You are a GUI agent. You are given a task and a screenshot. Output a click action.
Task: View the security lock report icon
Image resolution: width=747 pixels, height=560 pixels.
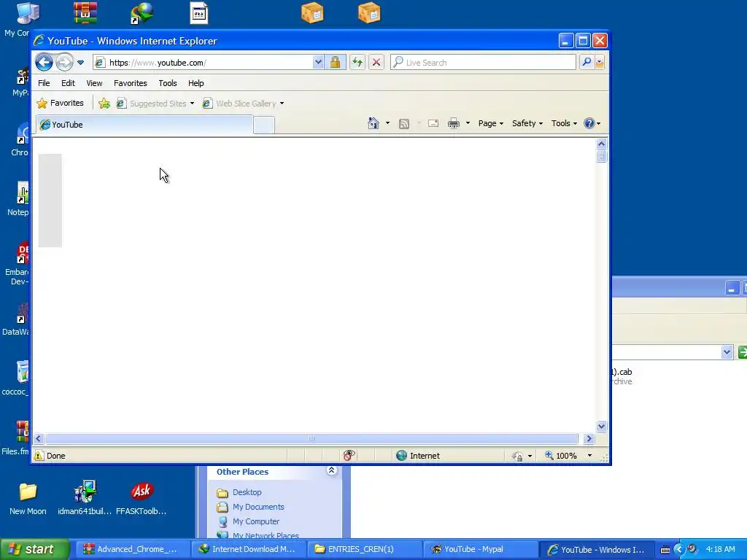click(x=336, y=63)
